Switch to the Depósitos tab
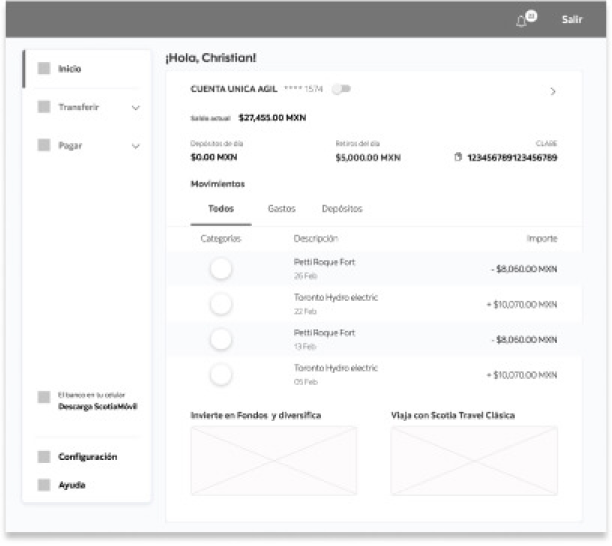The width and height of the screenshot is (612, 546). [x=342, y=209]
